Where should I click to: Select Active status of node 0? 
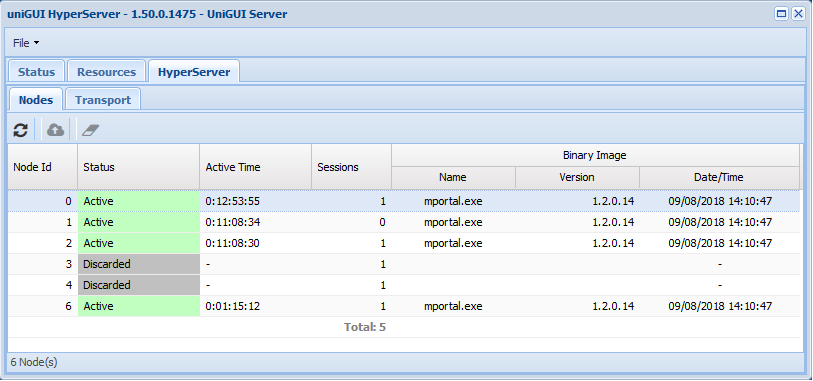138,201
